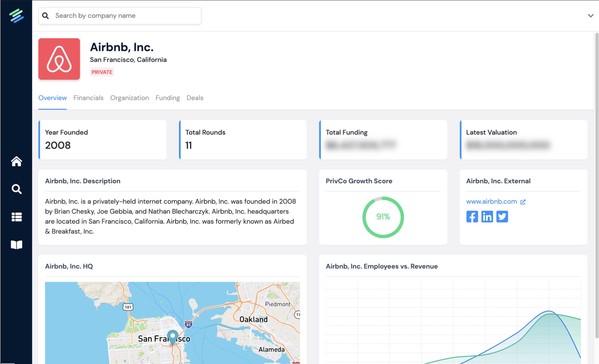The height and width of the screenshot is (364, 599).
Task: Switch to the Financials tab
Action: coord(88,98)
